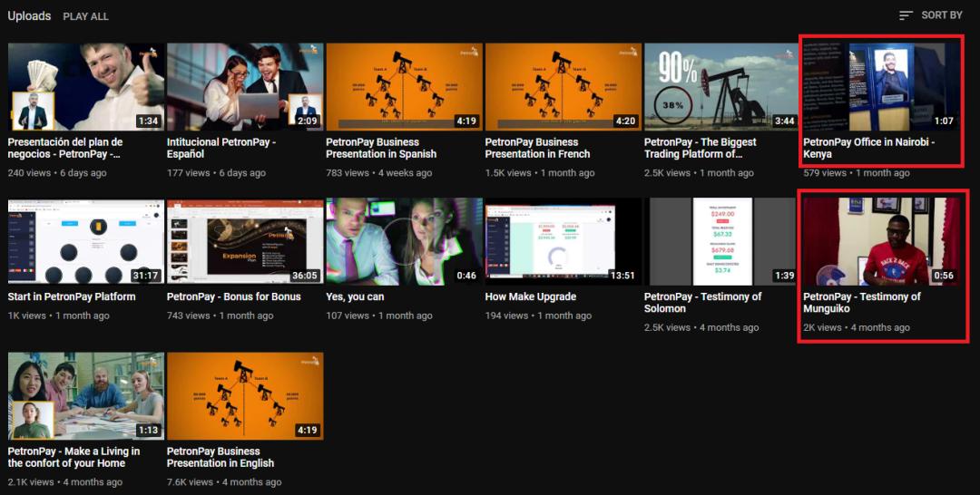
Task: Click the 194 views • 1 month ago text
Action: pos(538,315)
